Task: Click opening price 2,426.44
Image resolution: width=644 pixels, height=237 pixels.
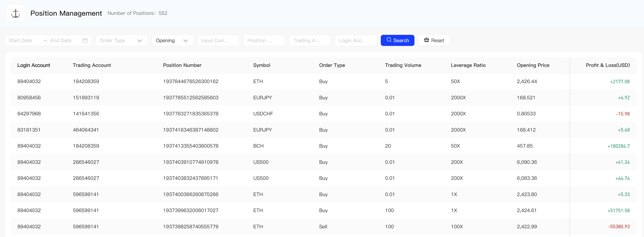Action: tap(527, 81)
